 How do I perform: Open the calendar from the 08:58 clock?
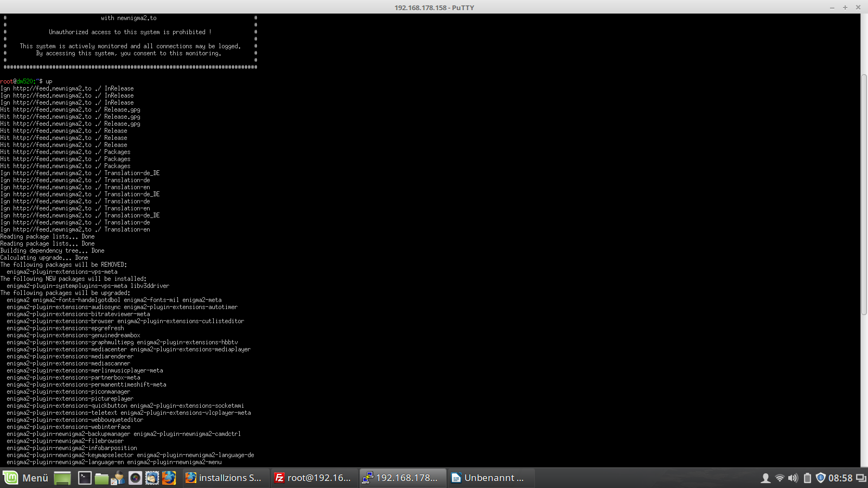point(840,478)
